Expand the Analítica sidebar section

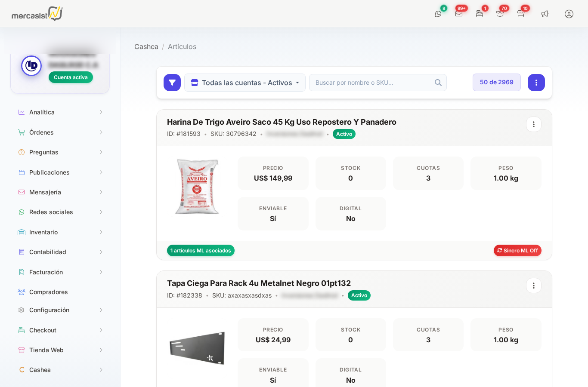click(60, 112)
